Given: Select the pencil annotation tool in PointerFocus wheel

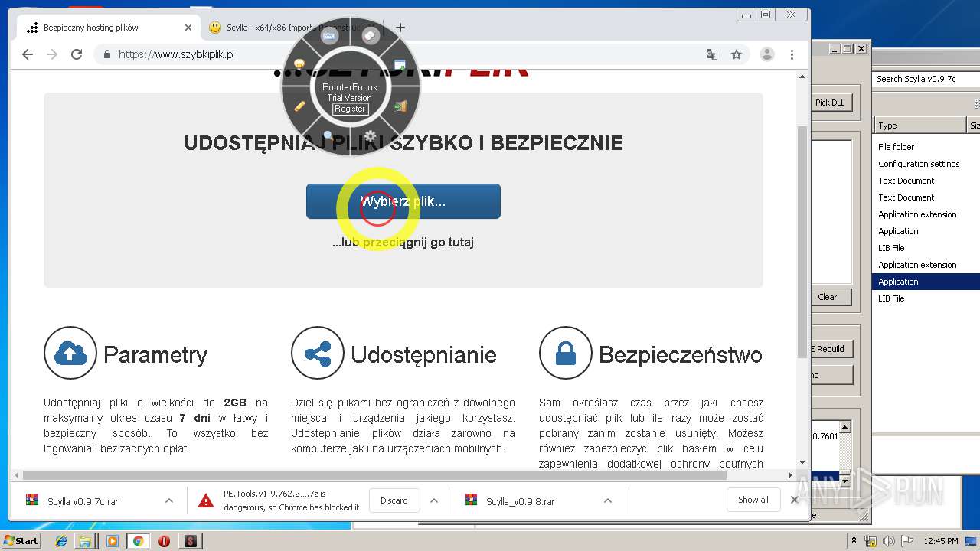Looking at the screenshot, I should point(299,106).
